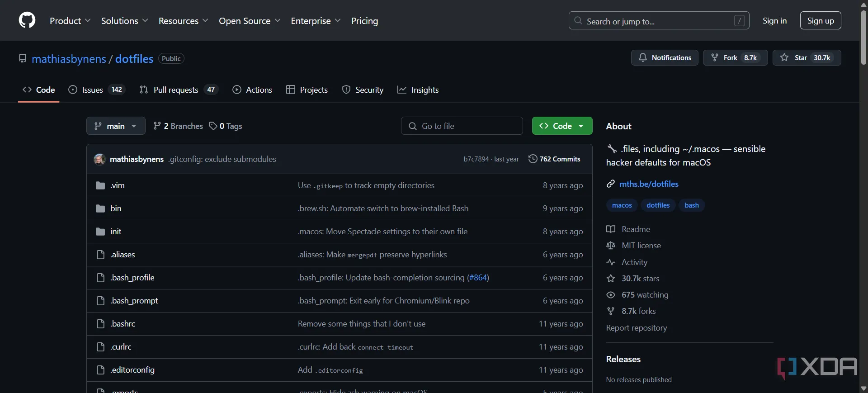Image resolution: width=868 pixels, height=393 pixels.
Task: Open the mths.be/dotfiles website link
Action: (649, 184)
